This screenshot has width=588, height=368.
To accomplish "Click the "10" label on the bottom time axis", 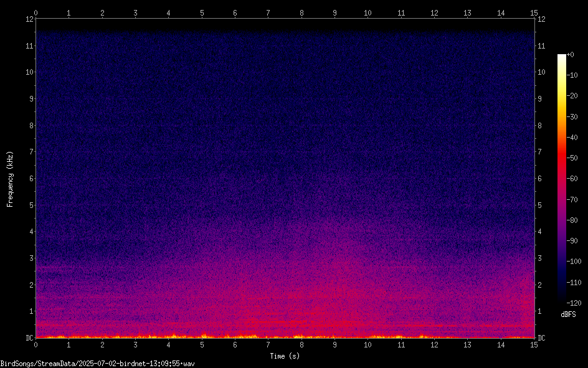I will click(368, 345).
